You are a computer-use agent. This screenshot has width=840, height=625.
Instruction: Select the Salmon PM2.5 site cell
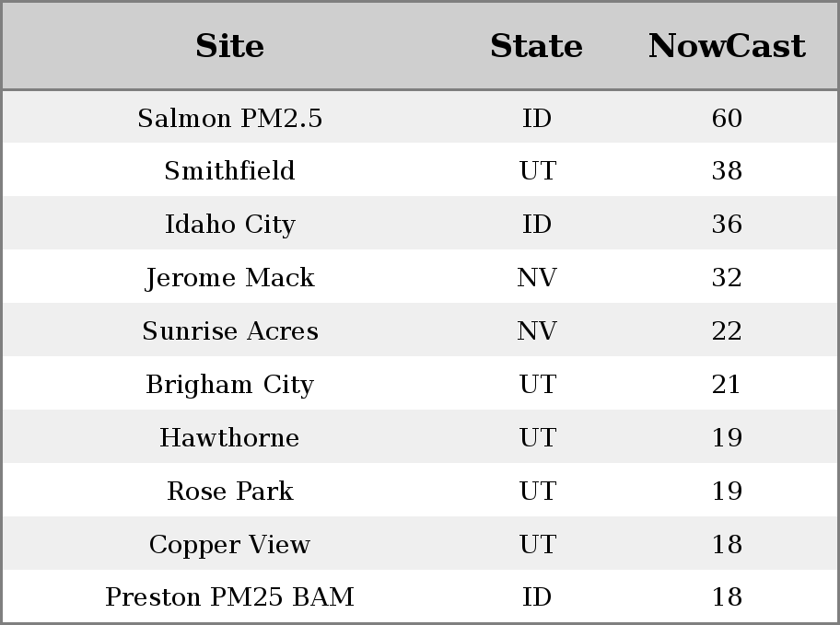coord(229,118)
